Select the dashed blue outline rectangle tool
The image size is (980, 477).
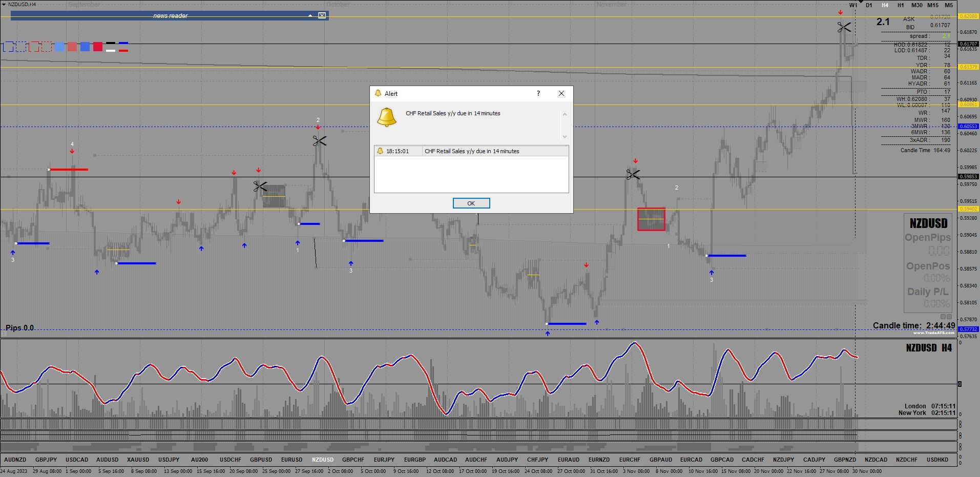click(x=21, y=47)
